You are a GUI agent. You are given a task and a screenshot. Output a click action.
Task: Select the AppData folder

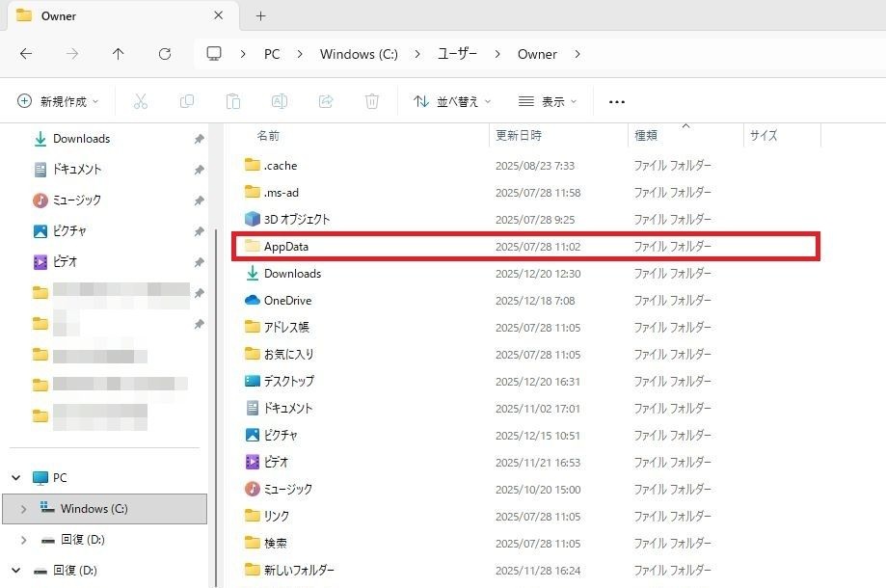tap(286, 247)
